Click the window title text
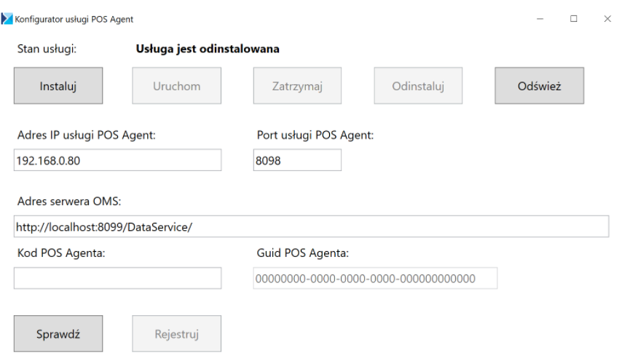619x364 pixels. [74, 19]
